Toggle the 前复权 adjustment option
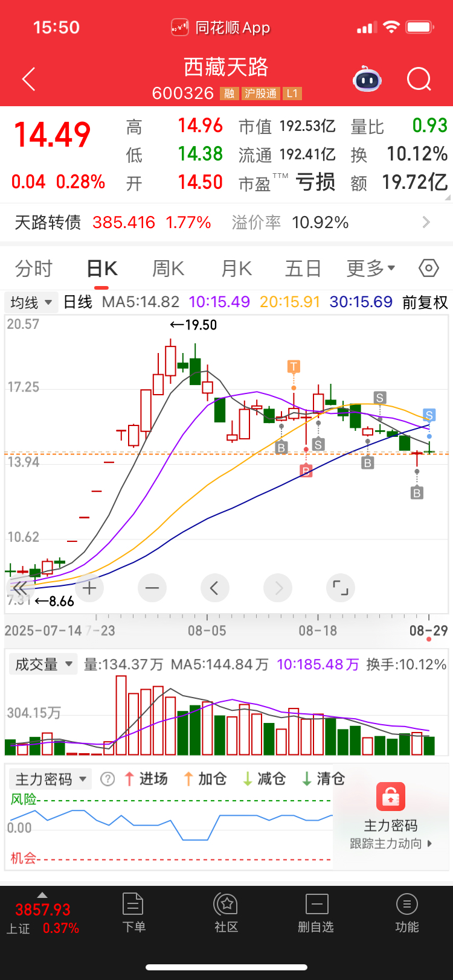Viewport: 453px width, 980px height. pyautogui.click(x=425, y=302)
